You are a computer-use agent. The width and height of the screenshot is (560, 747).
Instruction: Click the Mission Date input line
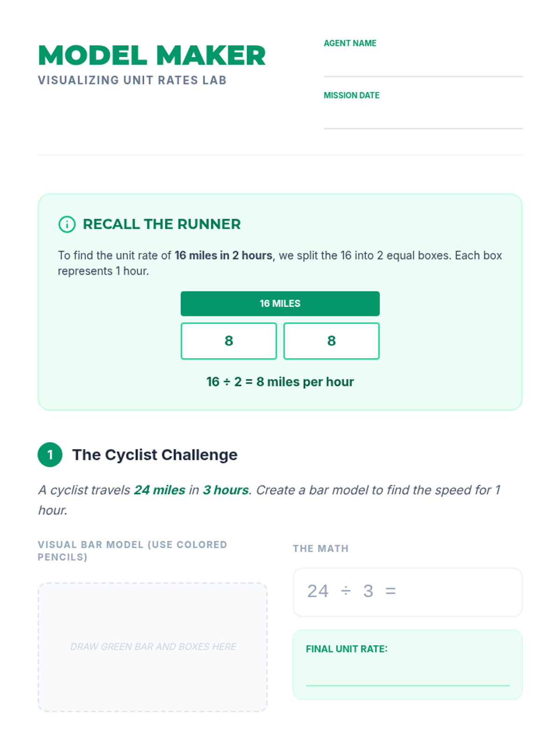click(x=423, y=117)
